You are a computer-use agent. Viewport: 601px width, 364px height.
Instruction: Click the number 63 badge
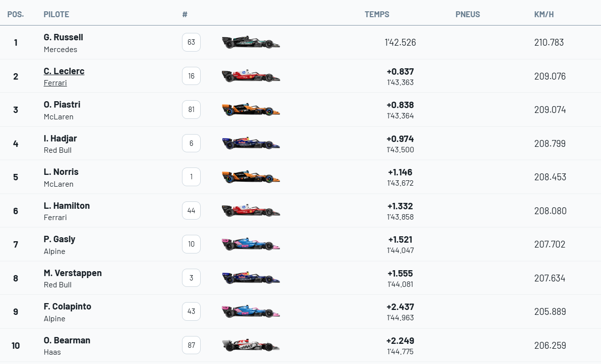pyautogui.click(x=191, y=42)
